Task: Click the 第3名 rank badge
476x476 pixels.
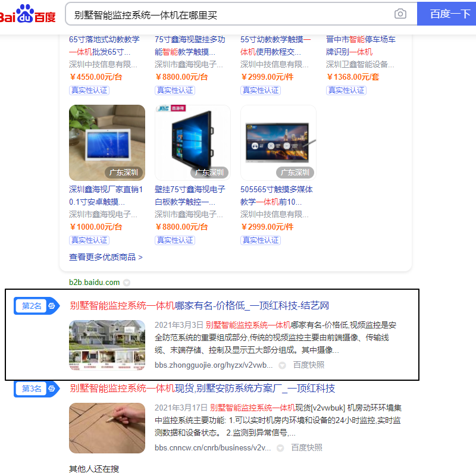Action: (36, 389)
